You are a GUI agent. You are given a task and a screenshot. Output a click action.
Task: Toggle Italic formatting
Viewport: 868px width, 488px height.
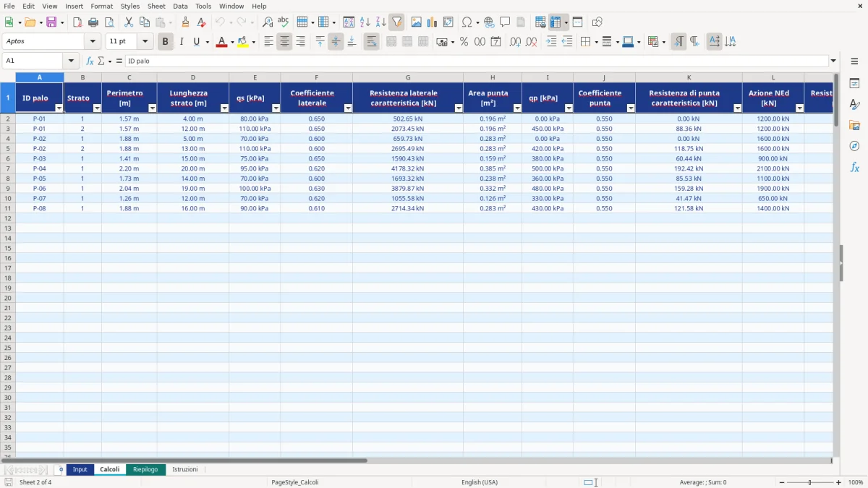coord(181,42)
